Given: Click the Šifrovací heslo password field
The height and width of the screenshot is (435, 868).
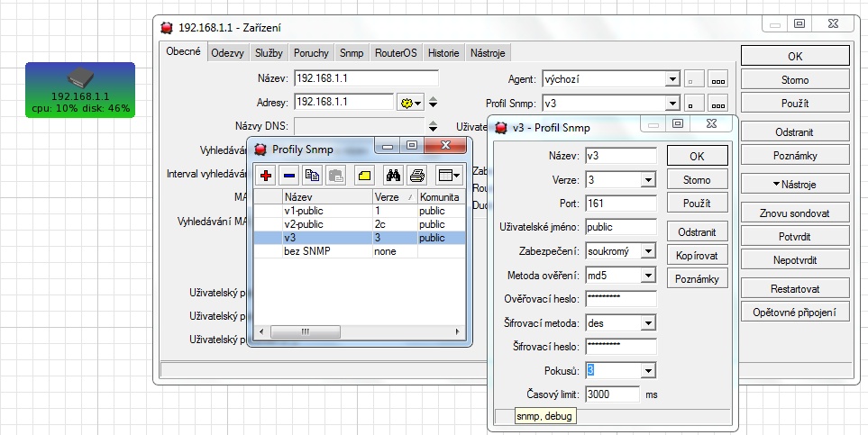Looking at the screenshot, I should 620,347.
